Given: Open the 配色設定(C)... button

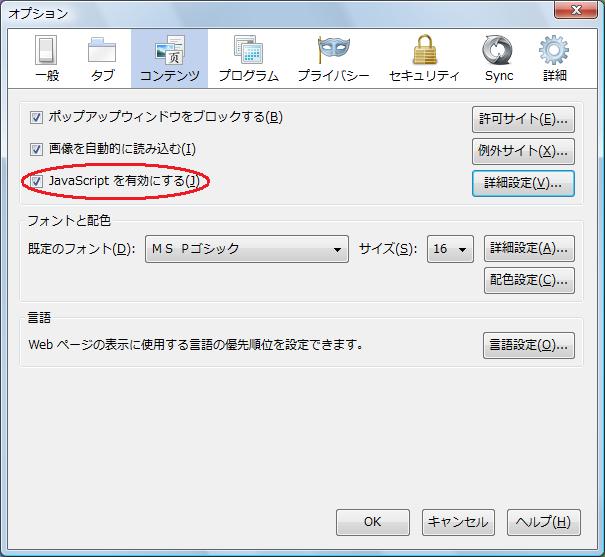Looking at the screenshot, I should 529,280.
